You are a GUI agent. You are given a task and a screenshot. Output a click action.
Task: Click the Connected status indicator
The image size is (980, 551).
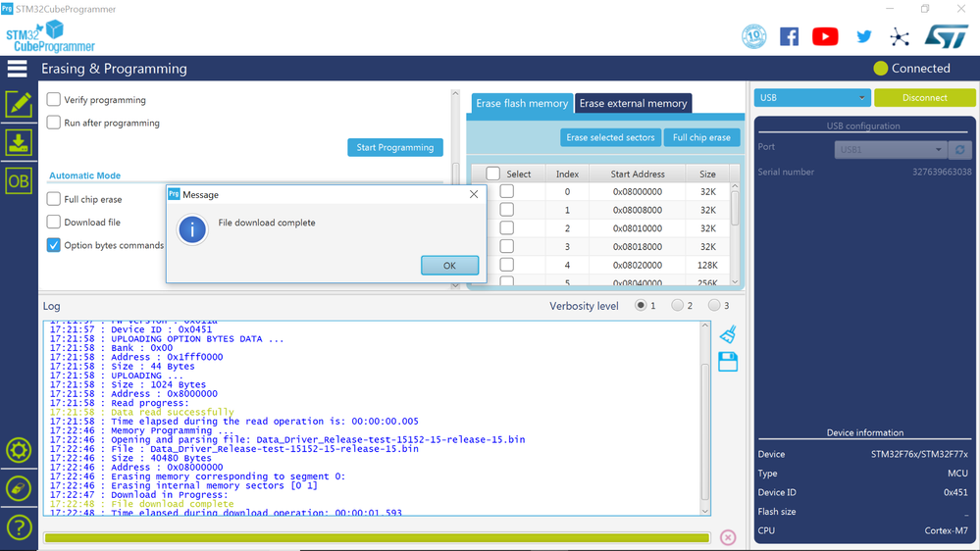click(912, 68)
